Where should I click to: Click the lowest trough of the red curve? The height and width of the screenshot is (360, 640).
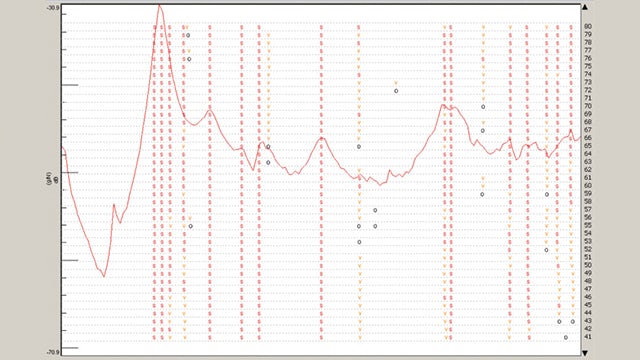(x=104, y=276)
